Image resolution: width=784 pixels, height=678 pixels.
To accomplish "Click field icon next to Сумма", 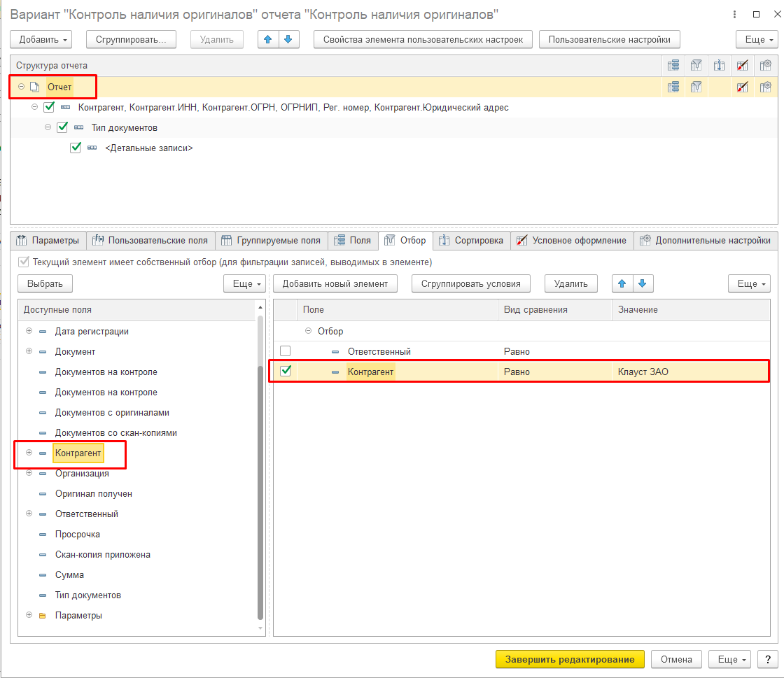I will 43,575.
